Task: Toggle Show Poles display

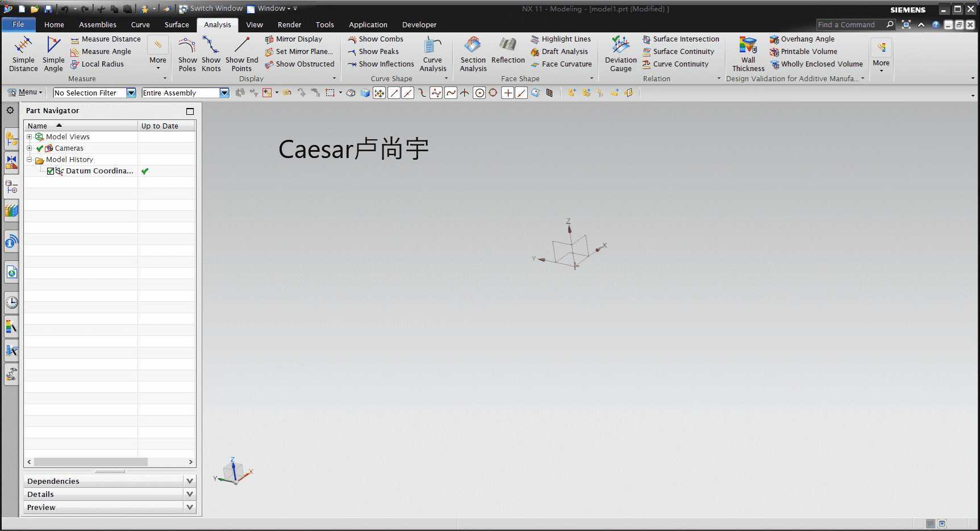Action: click(187, 54)
